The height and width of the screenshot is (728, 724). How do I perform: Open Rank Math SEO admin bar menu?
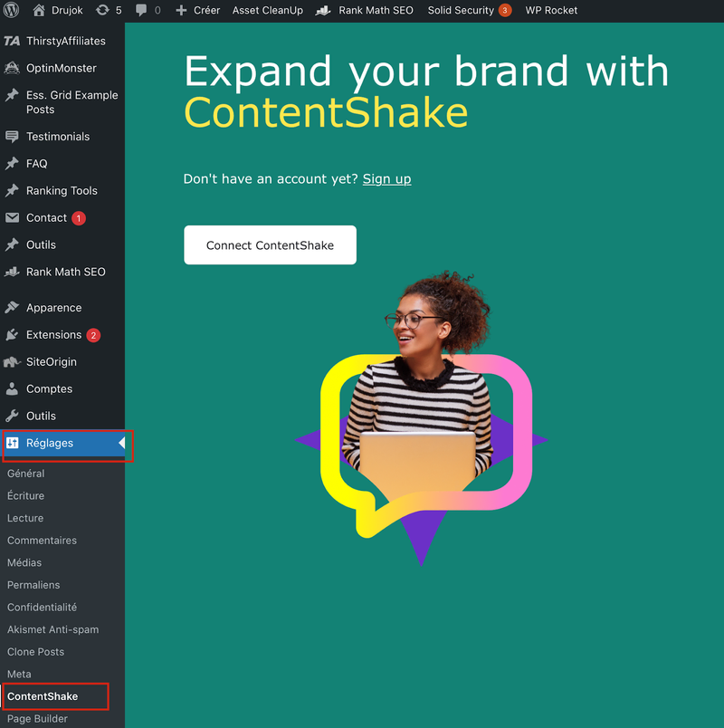tap(376, 10)
